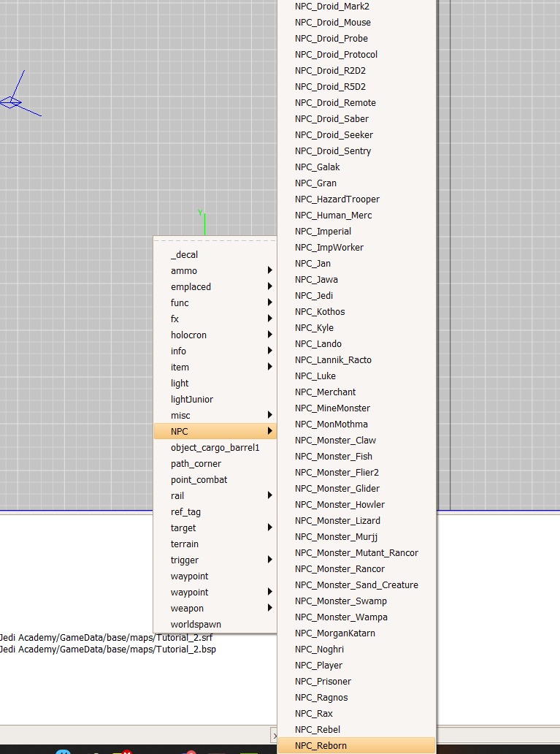Expand the ammo submenu arrow
The width and height of the screenshot is (560, 754).
coord(270,270)
